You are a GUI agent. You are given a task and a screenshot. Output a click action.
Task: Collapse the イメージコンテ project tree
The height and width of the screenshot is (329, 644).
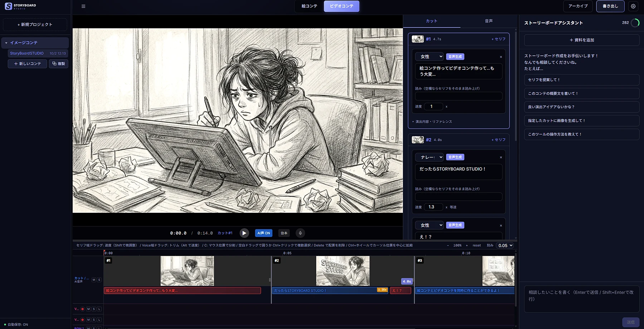click(x=6, y=43)
